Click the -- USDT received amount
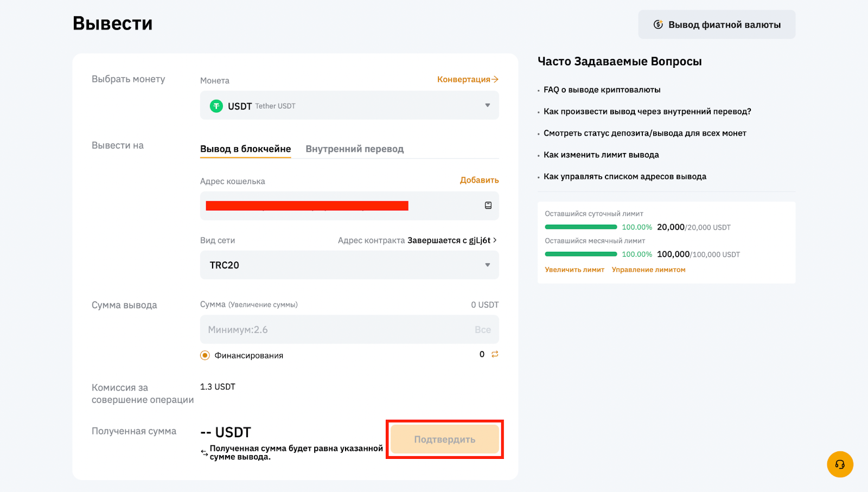The width and height of the screenshot is (868, 492). point(226,432)
